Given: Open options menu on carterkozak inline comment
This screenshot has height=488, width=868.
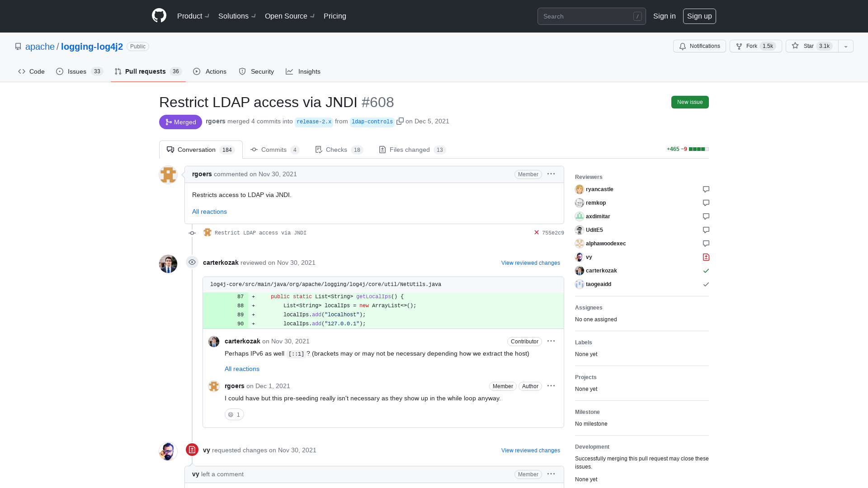Looking at the screenshot, I should (x=551, y=341).
